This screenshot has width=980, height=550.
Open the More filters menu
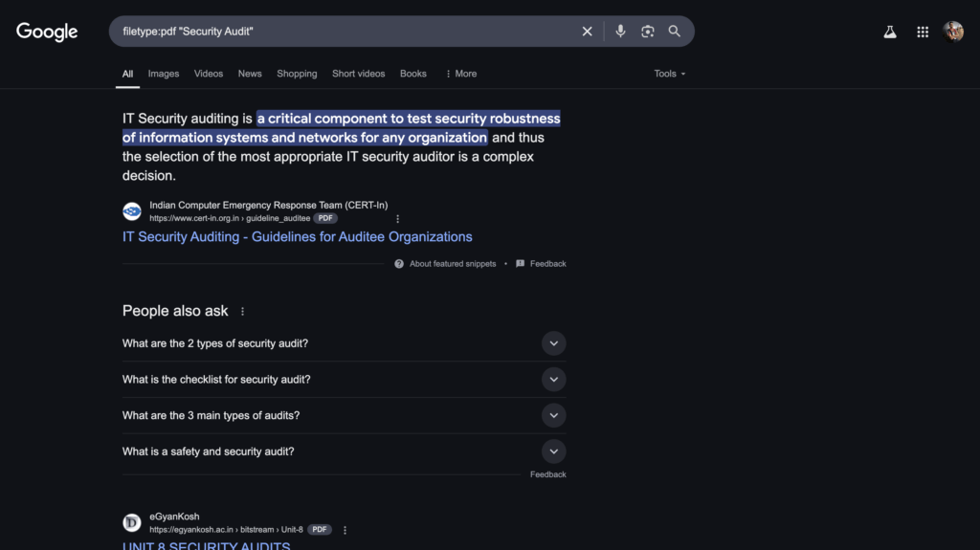461,74
